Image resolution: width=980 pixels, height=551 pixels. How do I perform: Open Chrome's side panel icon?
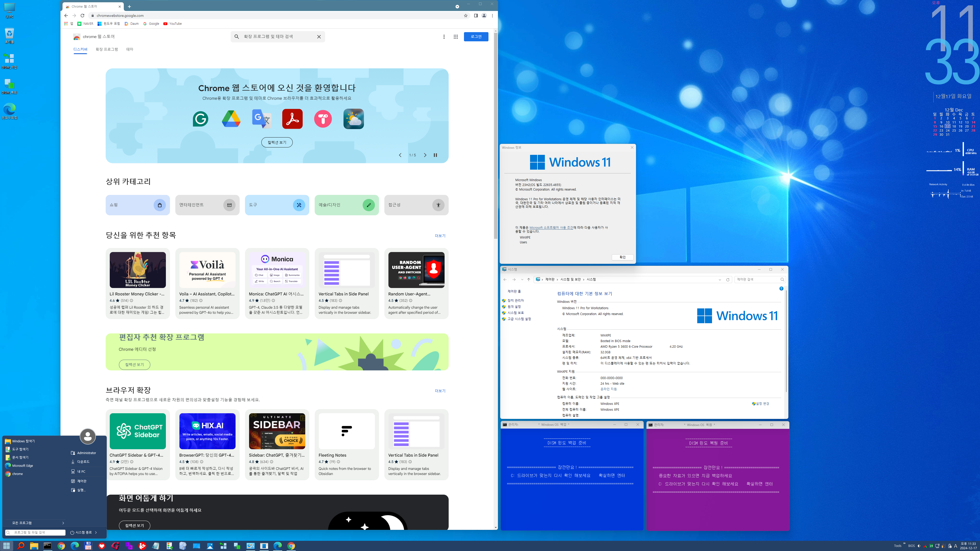point(475,16)
